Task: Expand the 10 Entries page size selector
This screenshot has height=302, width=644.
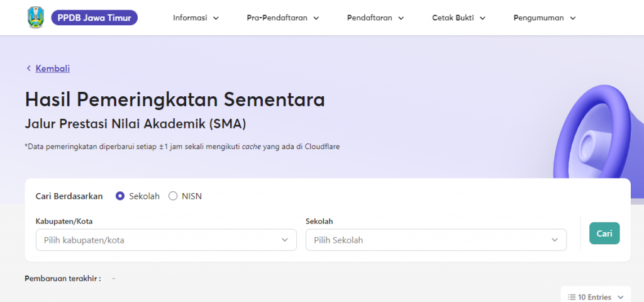Action: 596,297
